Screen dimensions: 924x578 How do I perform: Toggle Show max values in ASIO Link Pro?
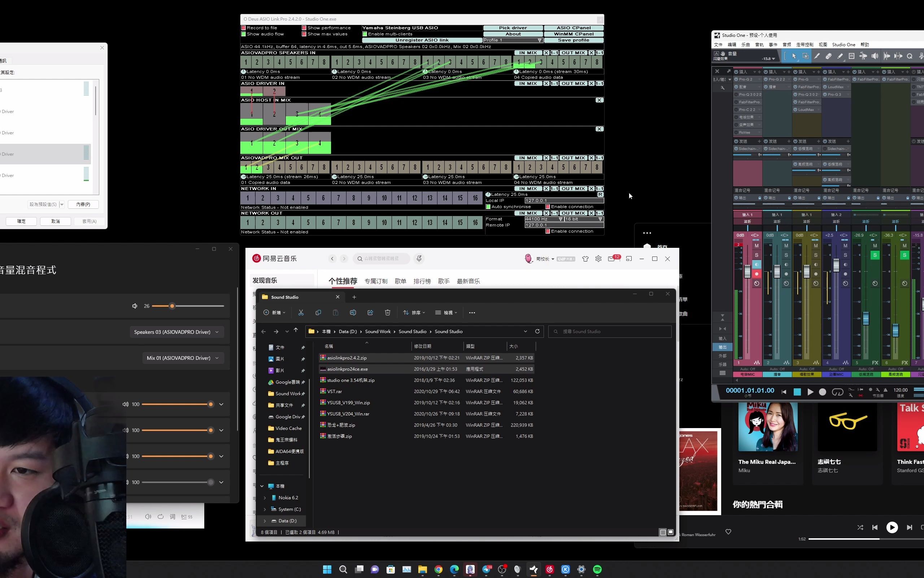tap(304, 34)
